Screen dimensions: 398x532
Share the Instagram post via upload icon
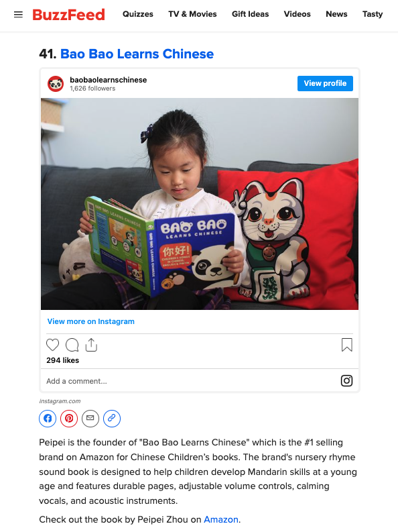(x=91, y=345)
